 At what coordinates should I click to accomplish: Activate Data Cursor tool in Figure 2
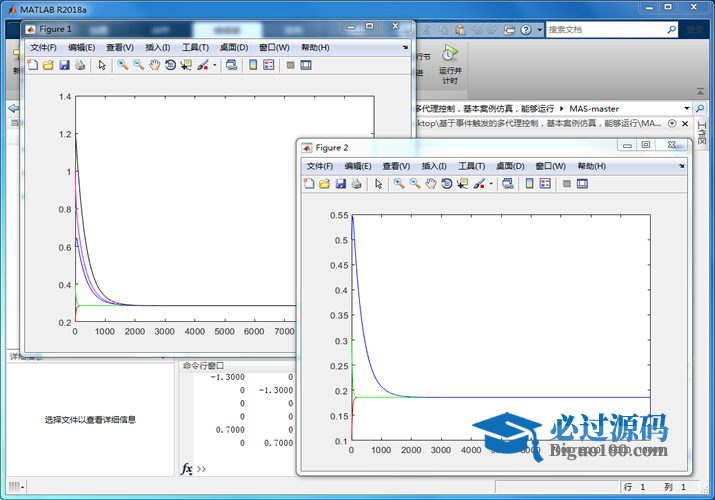tap(462, 184)
